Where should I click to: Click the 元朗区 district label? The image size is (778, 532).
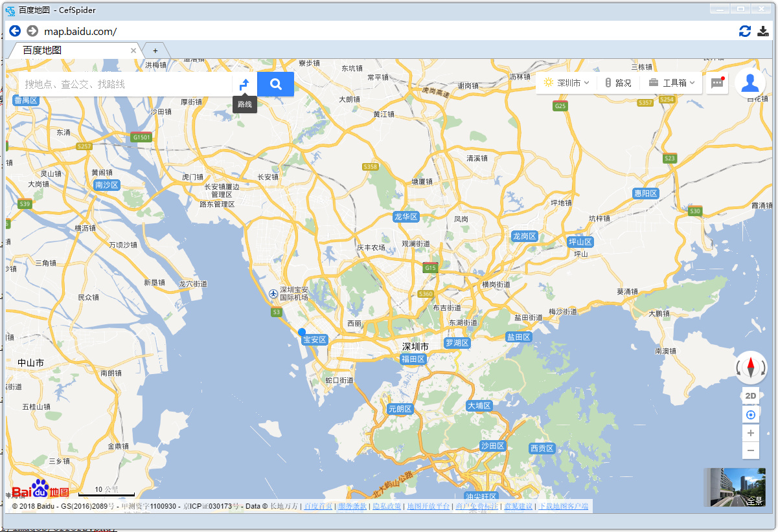(x=400, y=409)
